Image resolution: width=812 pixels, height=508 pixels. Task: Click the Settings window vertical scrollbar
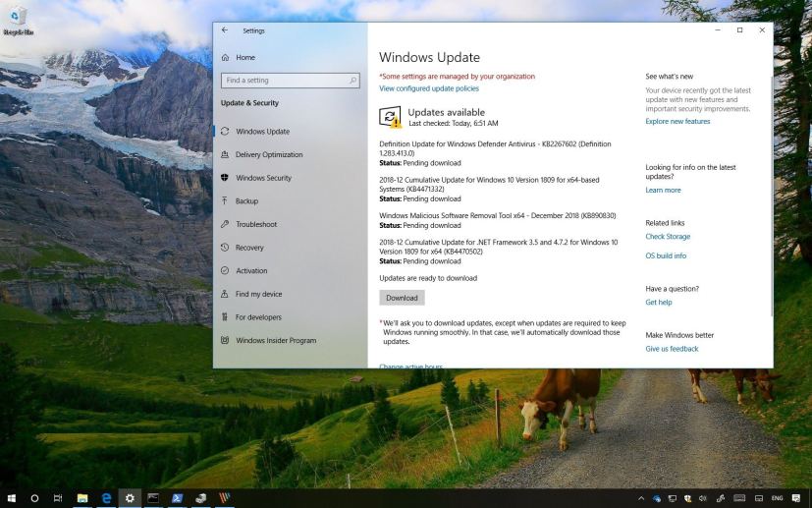click(772, 195)
